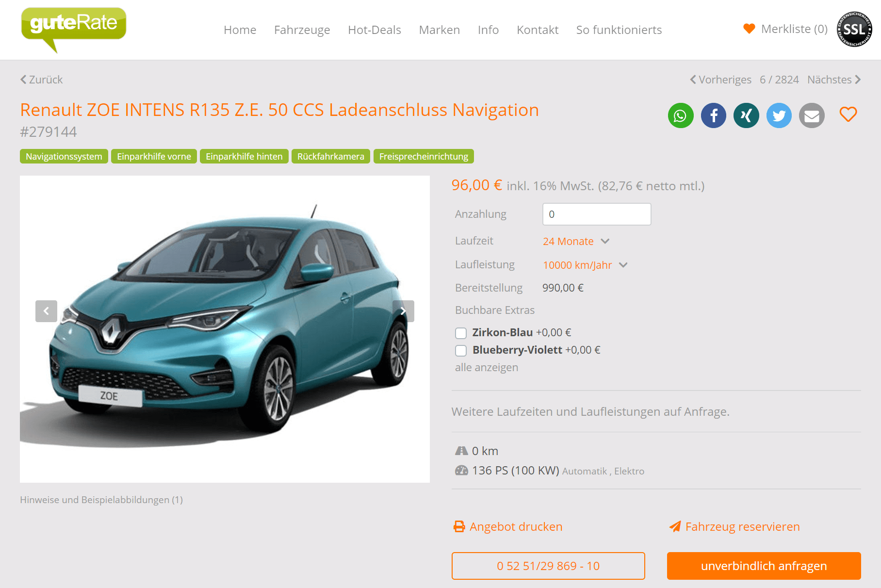
Task: Open the Laufleistung 10000 km/Jahr dropdown
Action: tap(585, 265)
